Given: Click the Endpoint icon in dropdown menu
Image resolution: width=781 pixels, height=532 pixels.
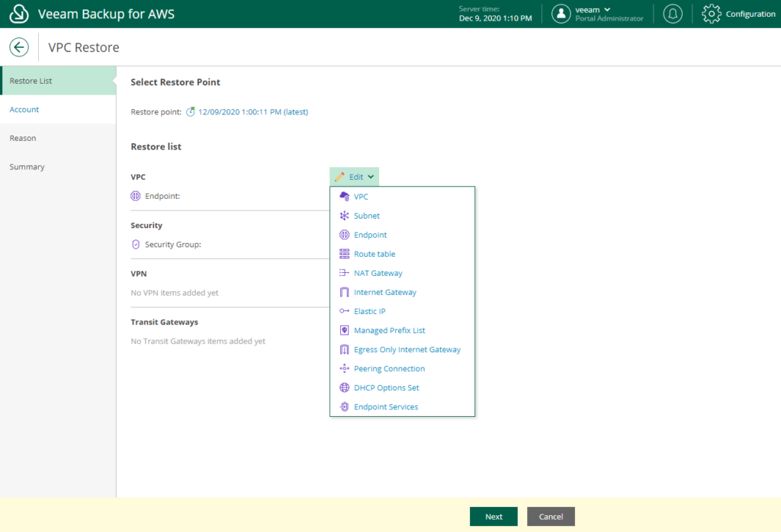Looking at the screenshot, I should pyautogui.click(x=344, y=235).
